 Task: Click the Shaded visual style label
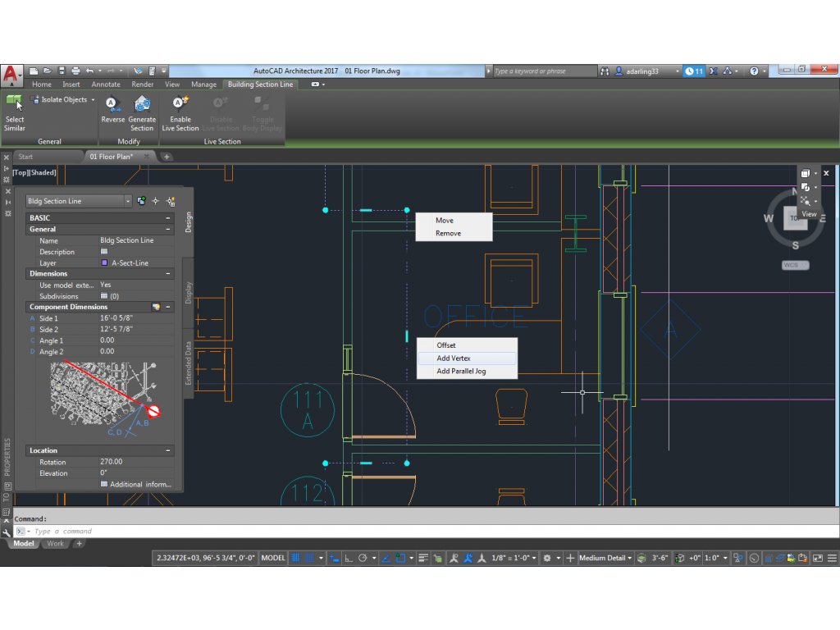tap(43, 172)
